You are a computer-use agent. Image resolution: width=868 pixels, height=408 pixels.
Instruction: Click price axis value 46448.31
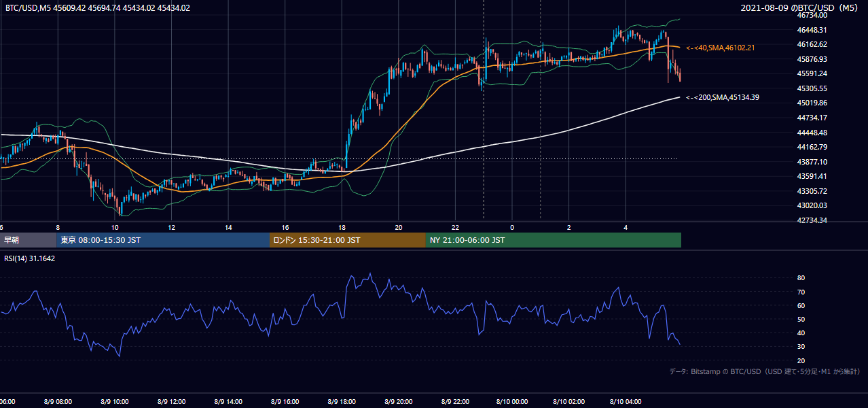812,30
